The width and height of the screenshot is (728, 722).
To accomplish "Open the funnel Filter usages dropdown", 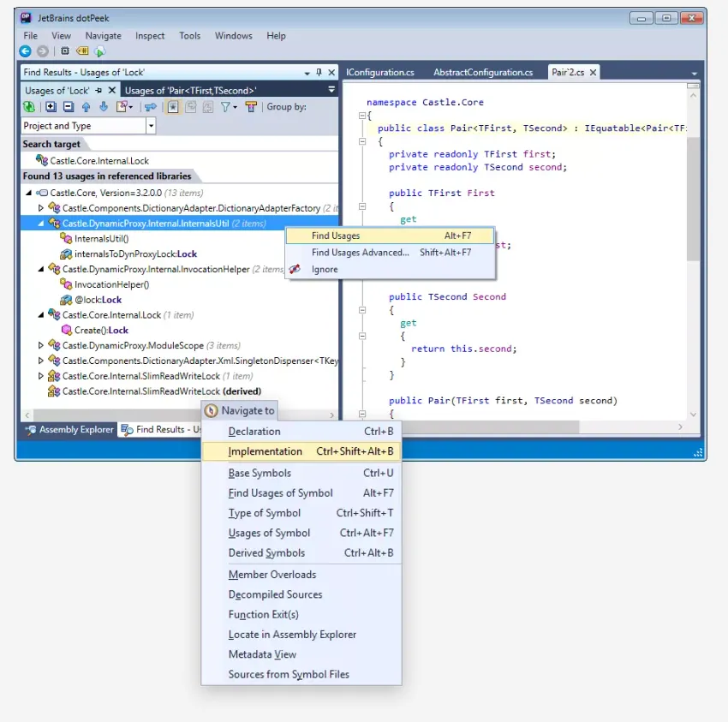I will tap(229, 107).
